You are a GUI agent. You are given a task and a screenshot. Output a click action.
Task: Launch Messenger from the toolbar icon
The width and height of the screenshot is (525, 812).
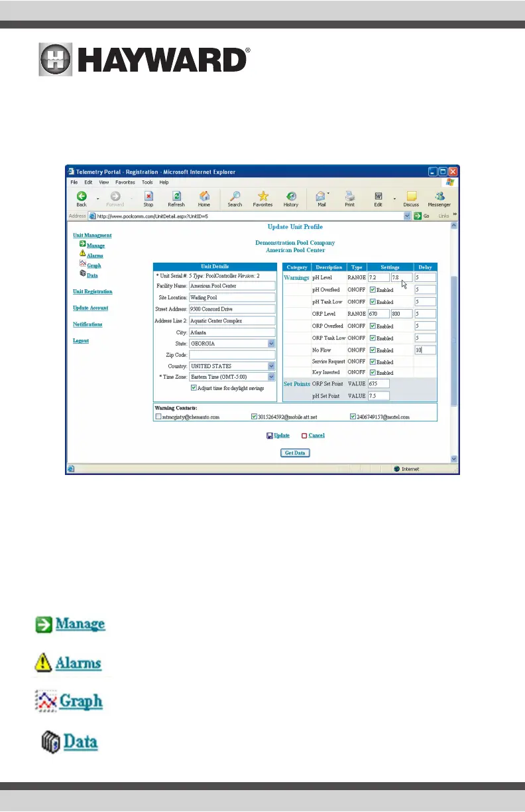(439, 196)
